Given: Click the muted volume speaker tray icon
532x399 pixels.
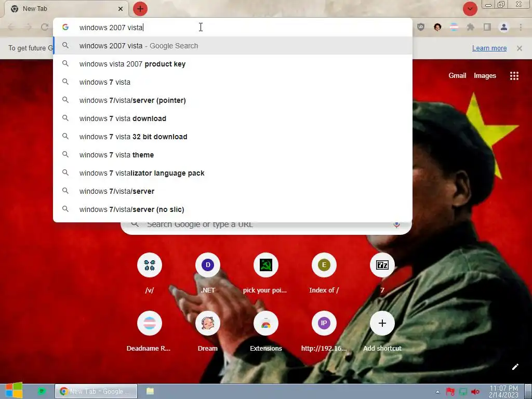Looking at the screenshot, I should 475,392.
